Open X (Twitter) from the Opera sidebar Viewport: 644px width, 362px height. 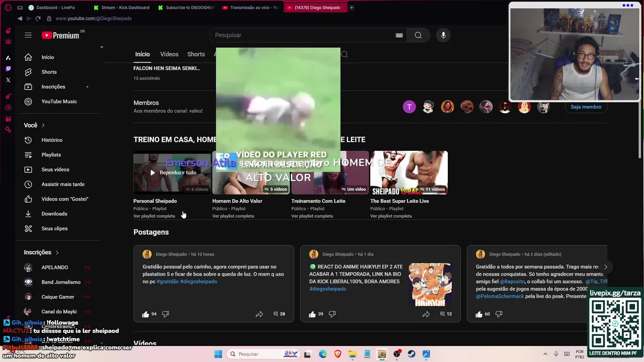tap(8, 80)
